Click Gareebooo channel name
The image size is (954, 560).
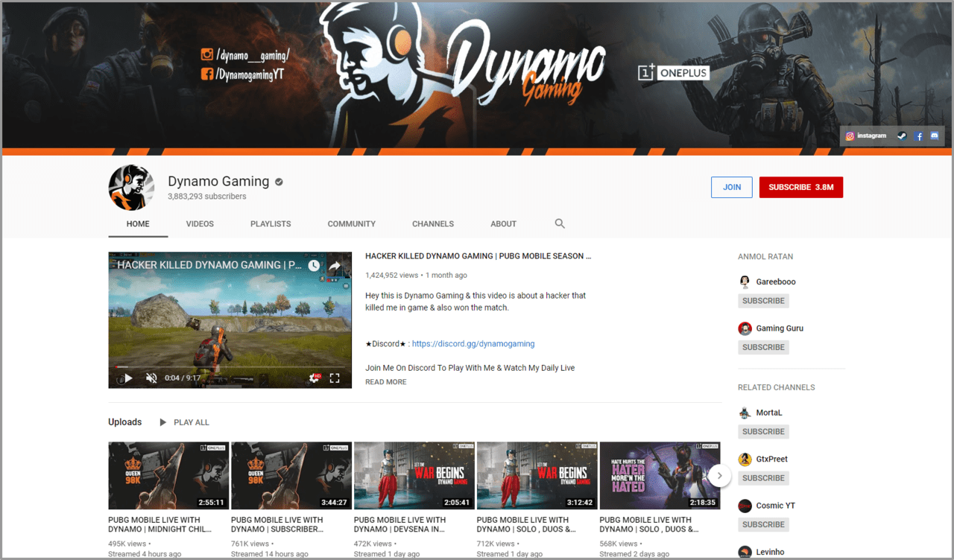(x=777, y=282)
